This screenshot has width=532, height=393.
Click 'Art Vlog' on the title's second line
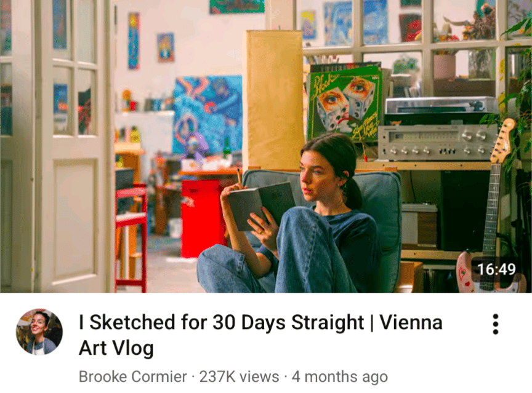(x=116, y=348)
